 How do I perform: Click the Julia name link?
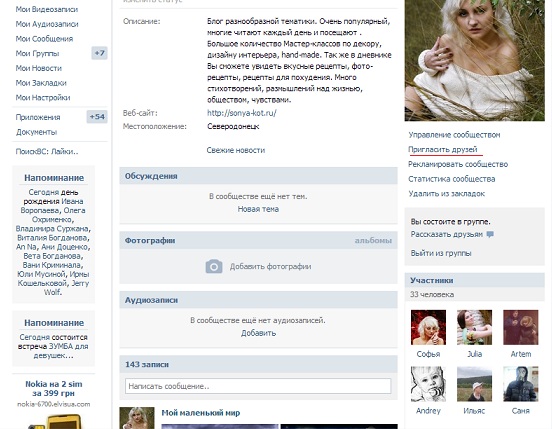click(475, 354)
